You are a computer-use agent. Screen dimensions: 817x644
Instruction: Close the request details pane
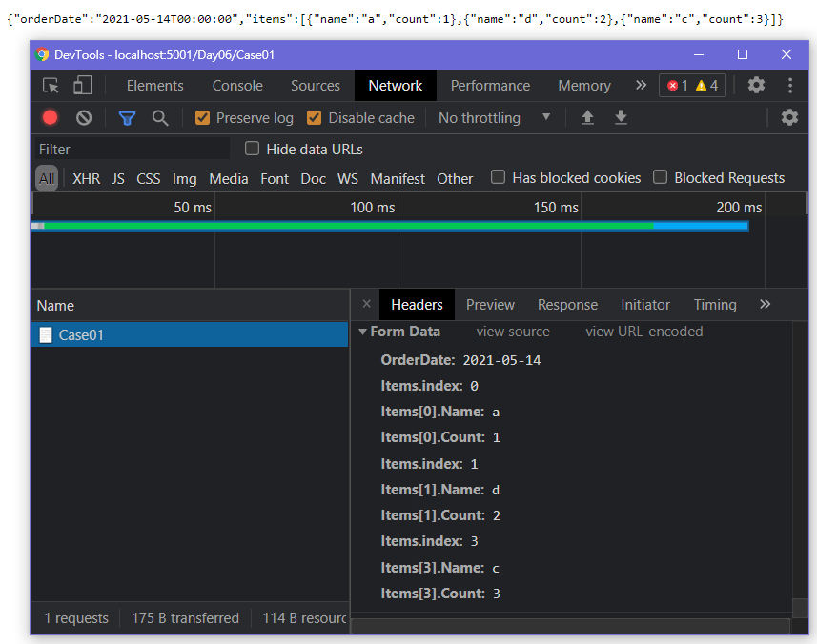coord(367,304)
